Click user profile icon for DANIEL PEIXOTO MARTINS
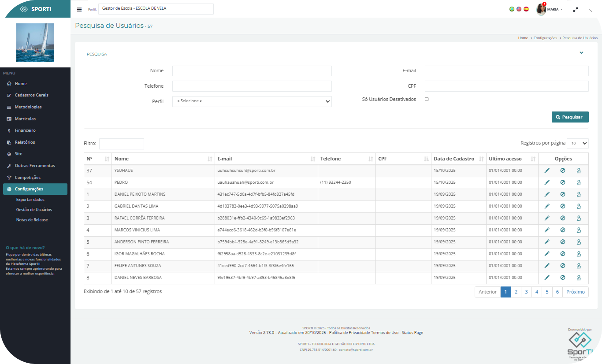Viewport: 602px width, 364px height. point(579,194)
